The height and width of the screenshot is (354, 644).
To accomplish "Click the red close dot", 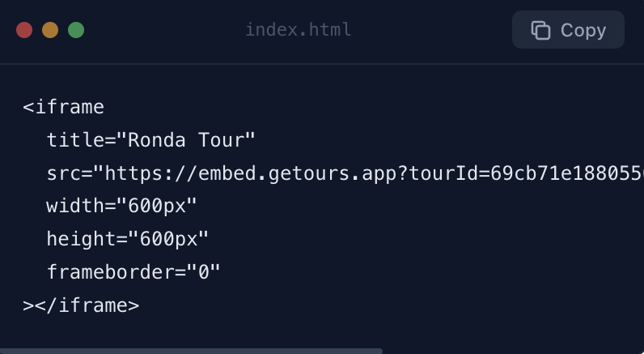I will pyautogui.click(x=24, y=30).
